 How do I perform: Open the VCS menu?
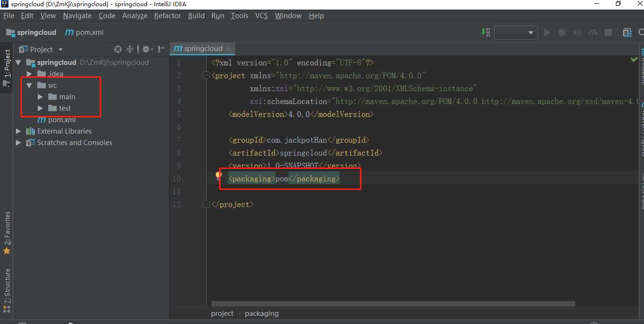262,16
